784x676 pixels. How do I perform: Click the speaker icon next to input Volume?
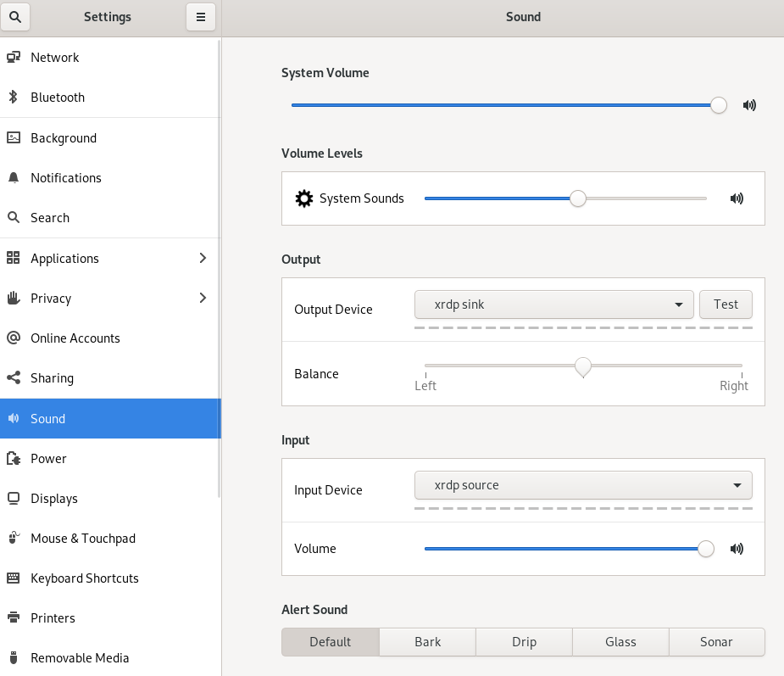(737, 549)
